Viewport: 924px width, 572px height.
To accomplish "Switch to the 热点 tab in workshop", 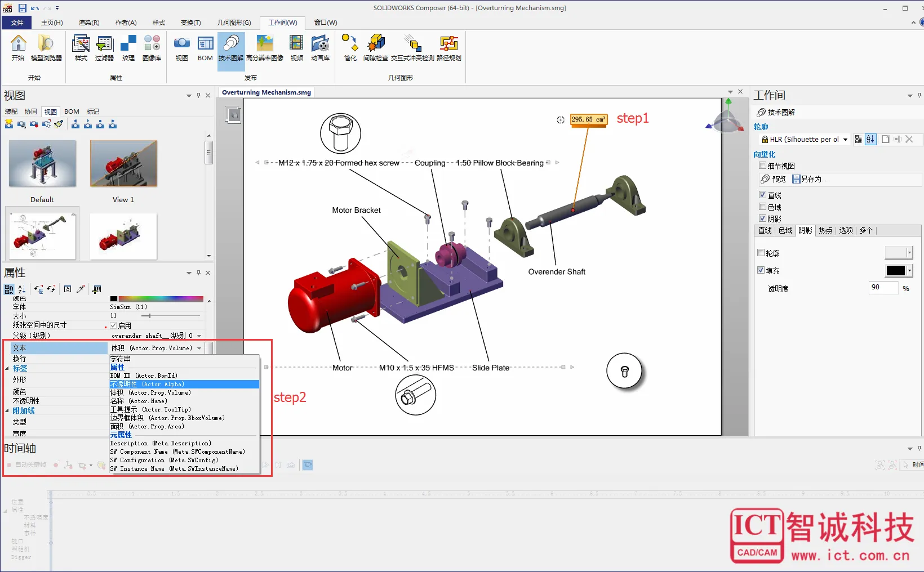I will coord(825,230).
